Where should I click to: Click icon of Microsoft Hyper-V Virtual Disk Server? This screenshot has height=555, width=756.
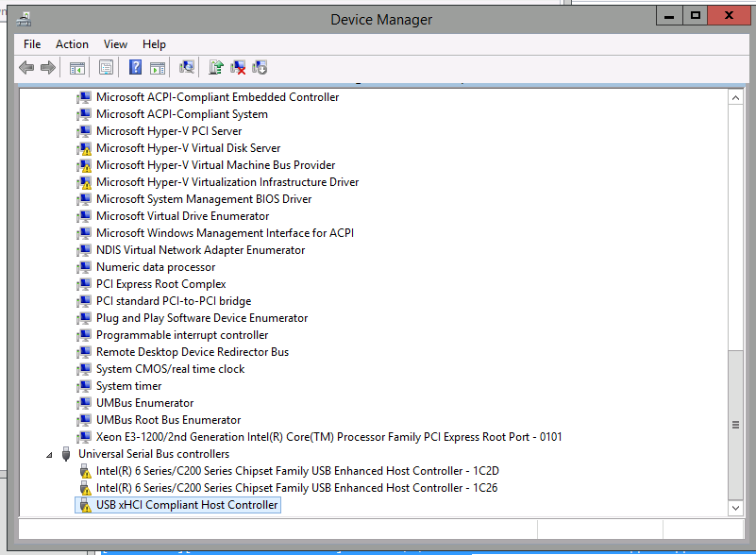point(84,148)
